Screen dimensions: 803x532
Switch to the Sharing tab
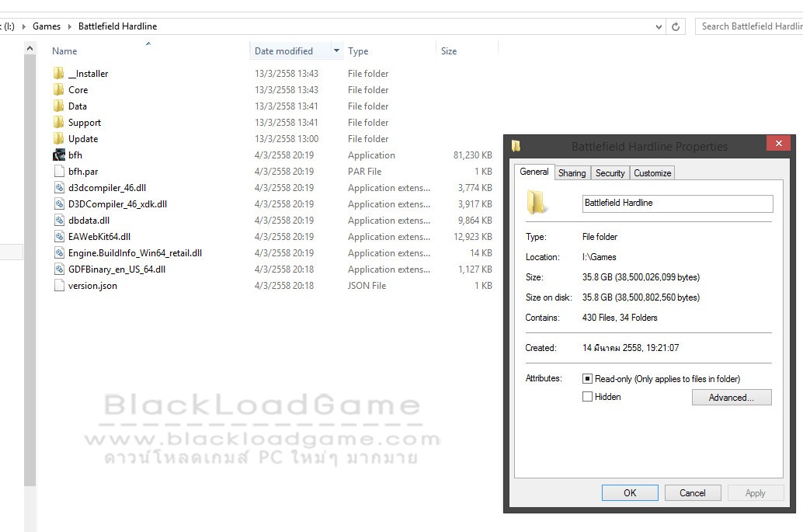click(x=572, y=173)
